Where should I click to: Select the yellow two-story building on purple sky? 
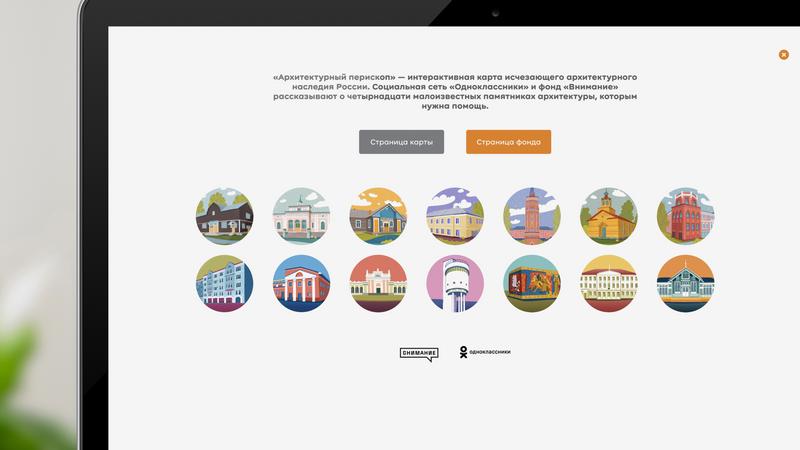point(455,217)
